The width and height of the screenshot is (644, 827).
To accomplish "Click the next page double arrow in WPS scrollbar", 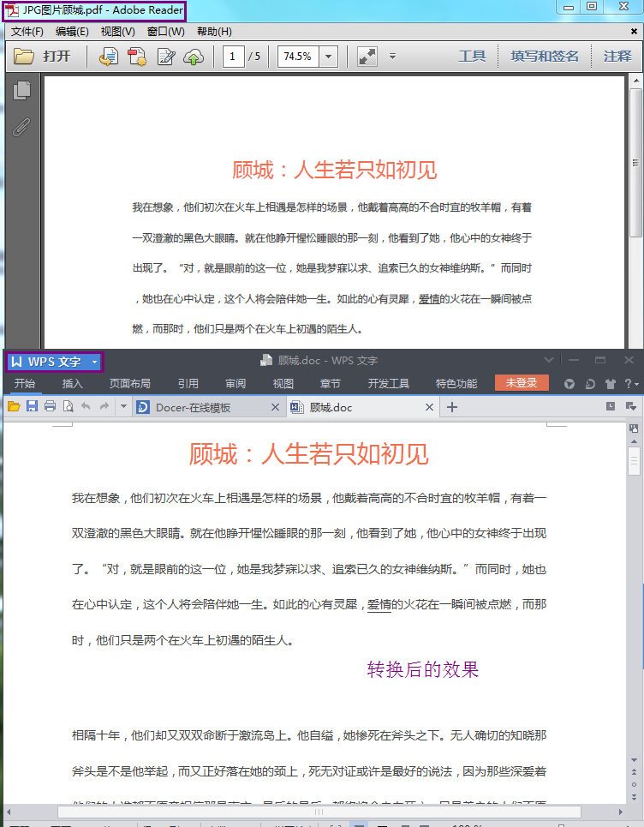I will [x=634, y=796].
